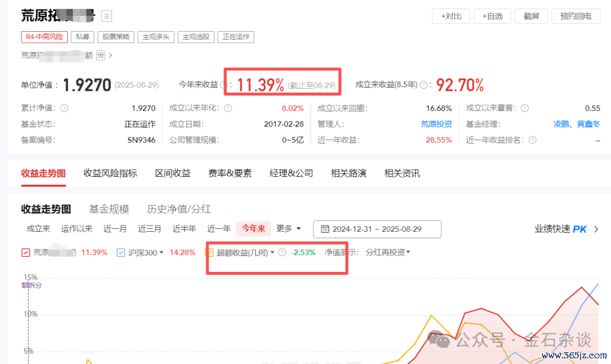
Task: Toggle the 沪深300 series checkbox
Action: pos(121,253)
